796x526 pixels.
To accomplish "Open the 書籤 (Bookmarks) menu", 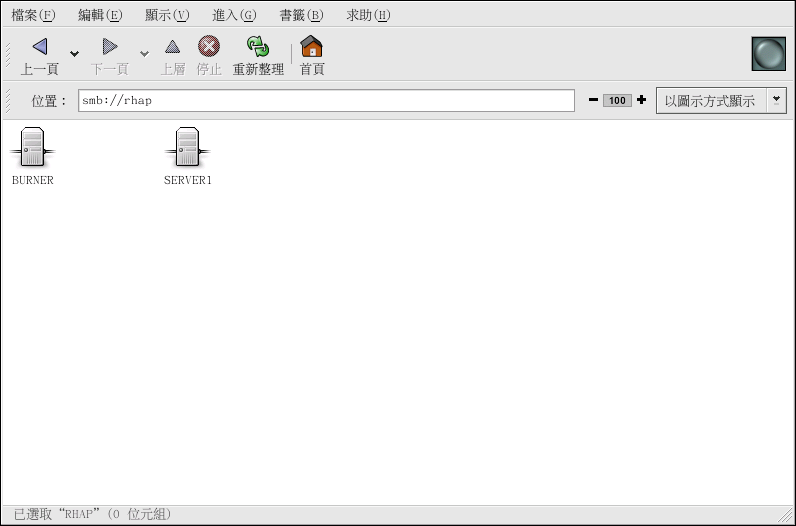I will point(301,15).
